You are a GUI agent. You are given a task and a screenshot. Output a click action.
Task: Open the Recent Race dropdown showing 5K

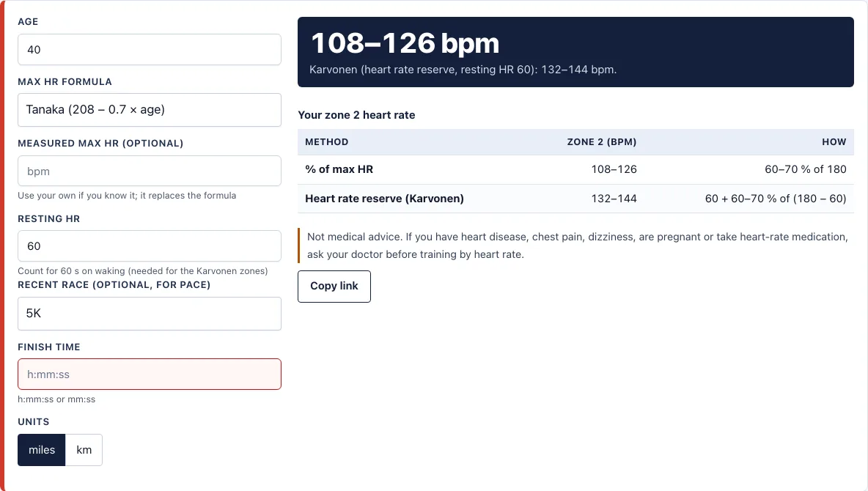tap(150, 314)
